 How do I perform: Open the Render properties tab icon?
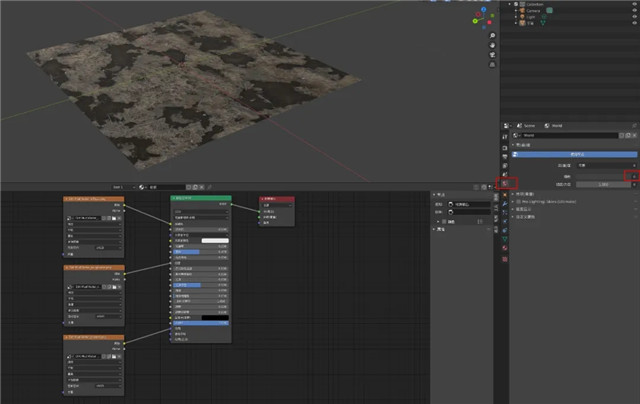pyautogui.click(x=505, y=146)
